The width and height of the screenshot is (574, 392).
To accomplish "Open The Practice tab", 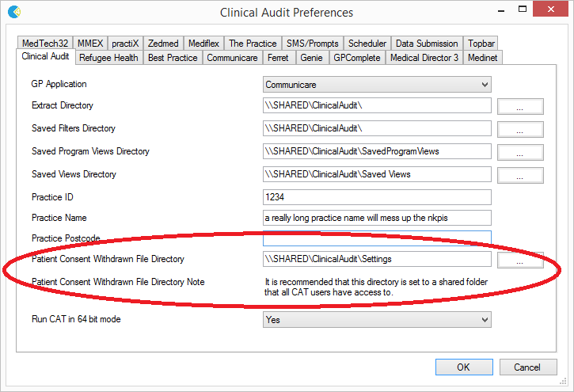I will (x=253, y=44).
